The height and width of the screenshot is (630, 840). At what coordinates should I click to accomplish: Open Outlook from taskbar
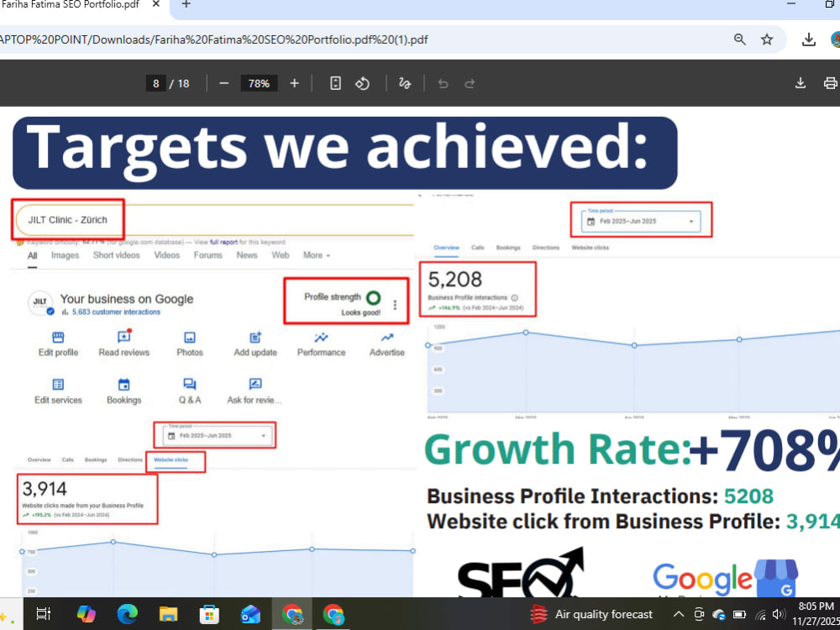coord(250,614)
